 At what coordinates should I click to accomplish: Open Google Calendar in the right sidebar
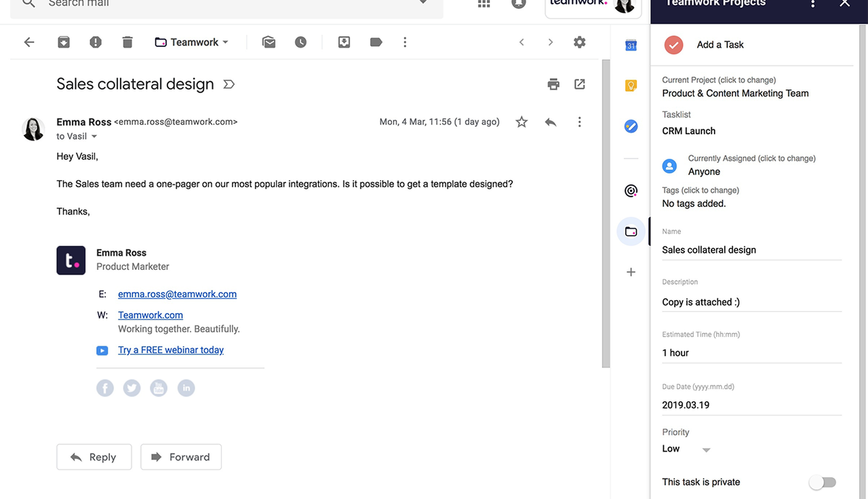(x=631, y=45)
